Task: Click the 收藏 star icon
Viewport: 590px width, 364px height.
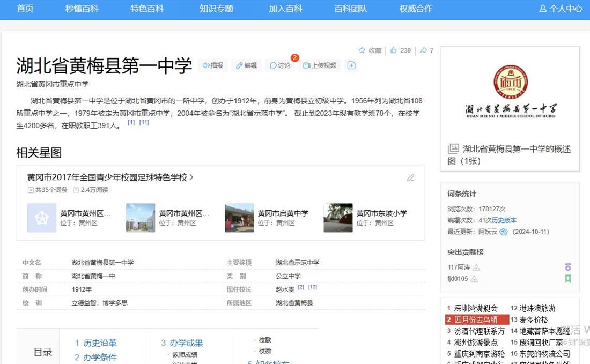Action: (x=362, y=50)
